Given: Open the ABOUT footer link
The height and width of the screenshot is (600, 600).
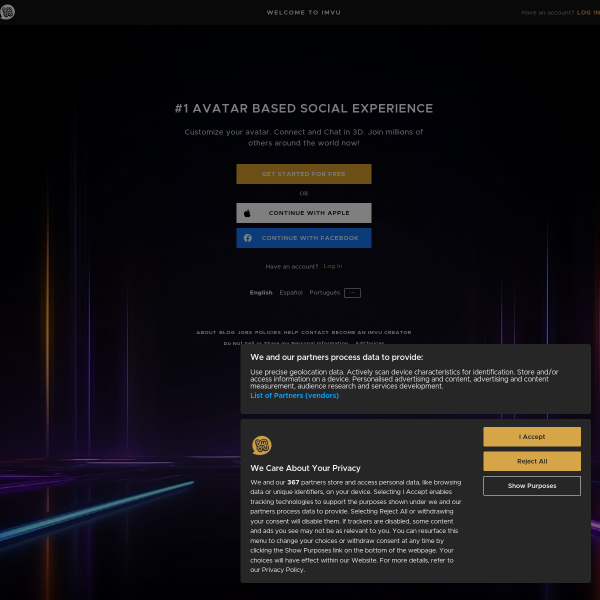Looking at the screenshot, I should point(206,333).
